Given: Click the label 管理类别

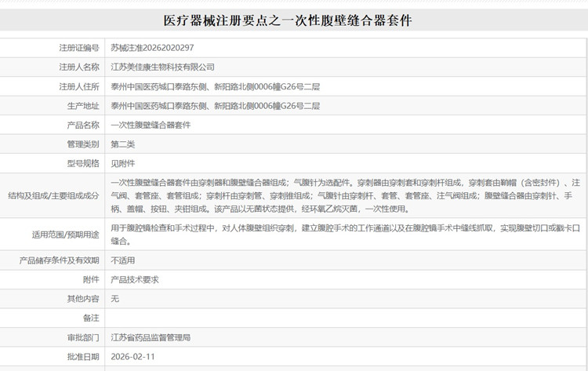Looking at the screenshot, I should [x=83, y=144].
